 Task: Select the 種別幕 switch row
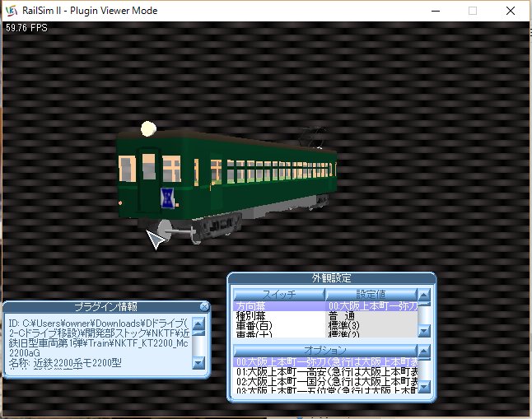tap(279, 316)
